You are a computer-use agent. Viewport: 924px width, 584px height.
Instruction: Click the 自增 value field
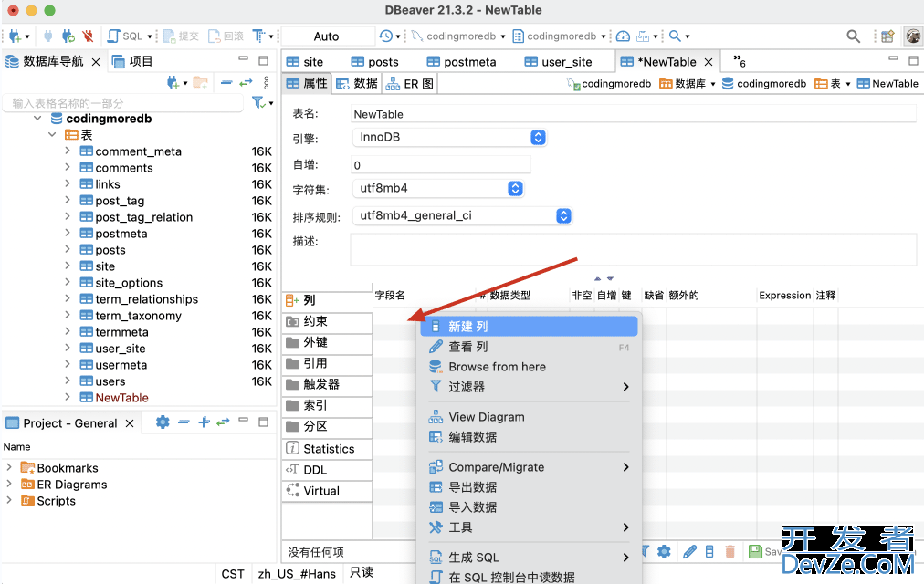pos(441,165)
